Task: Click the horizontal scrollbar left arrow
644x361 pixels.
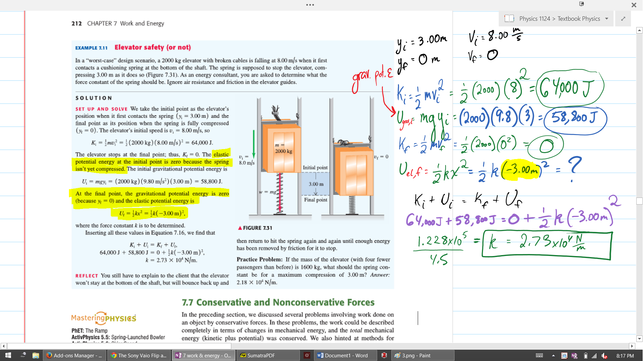Action: (3, 346)
